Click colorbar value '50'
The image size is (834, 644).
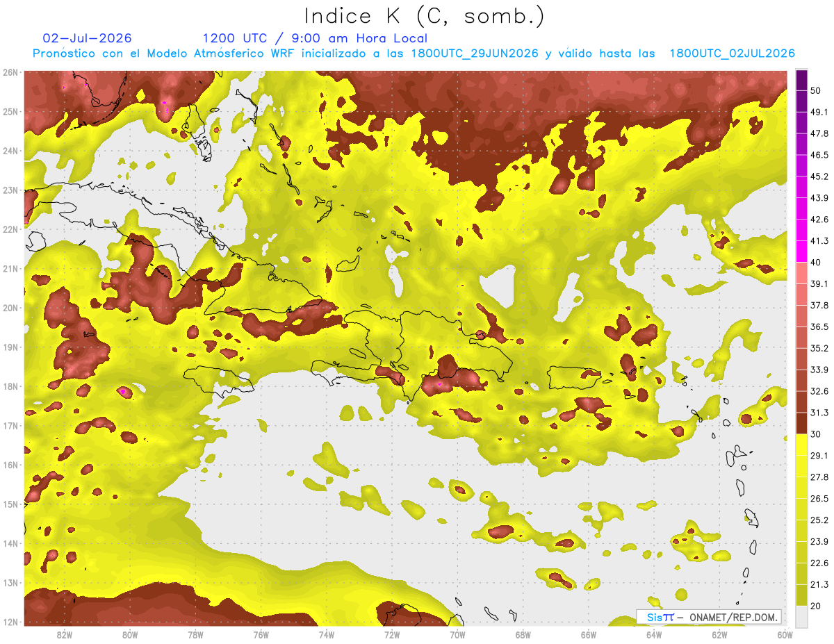815,90
